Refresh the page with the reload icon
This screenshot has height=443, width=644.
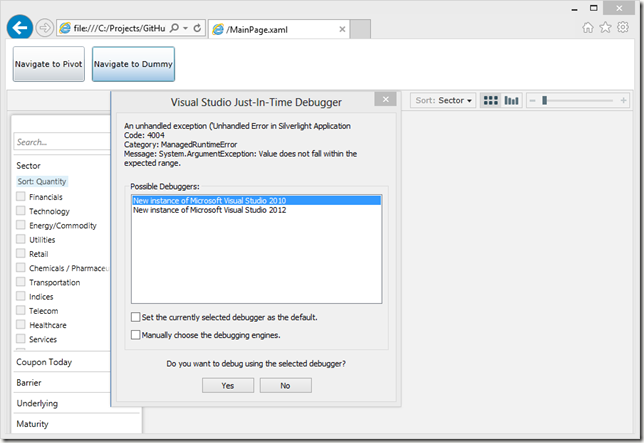tap(197, 28)
